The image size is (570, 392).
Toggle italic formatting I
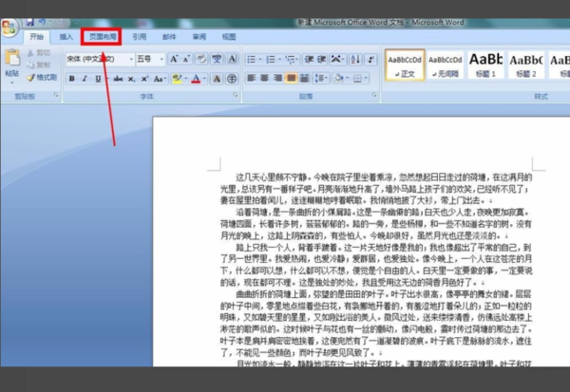click(85, 79)
